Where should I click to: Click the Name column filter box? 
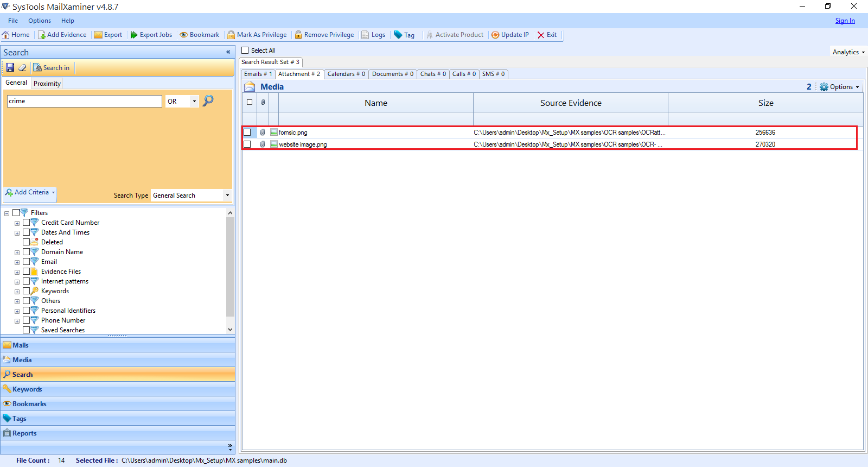(376, 119)
